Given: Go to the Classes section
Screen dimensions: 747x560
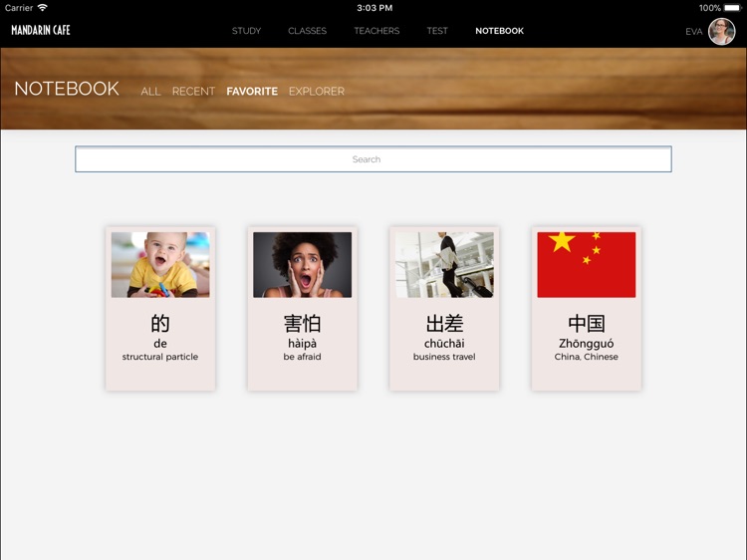Looking at the screenshot, I should [x=308, y=31].
